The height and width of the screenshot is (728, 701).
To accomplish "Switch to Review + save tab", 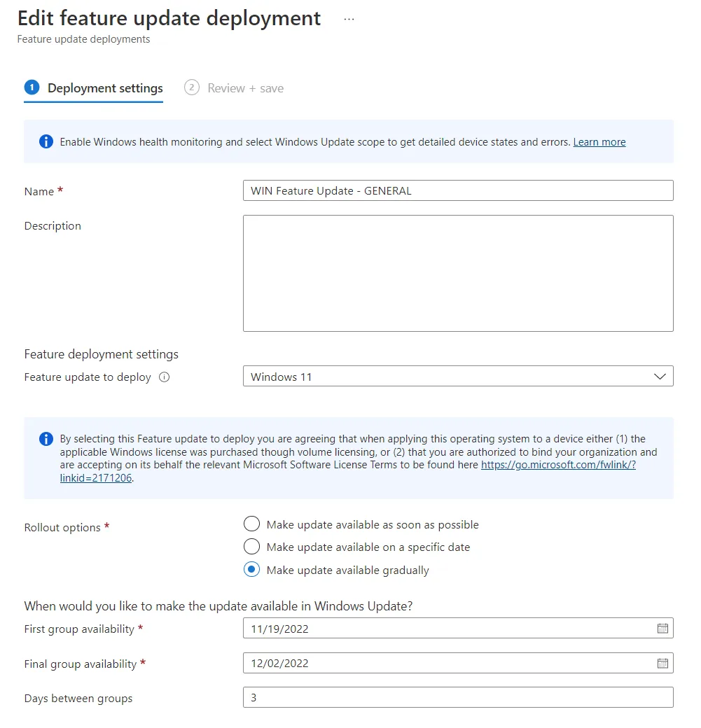I will point(234,88).
